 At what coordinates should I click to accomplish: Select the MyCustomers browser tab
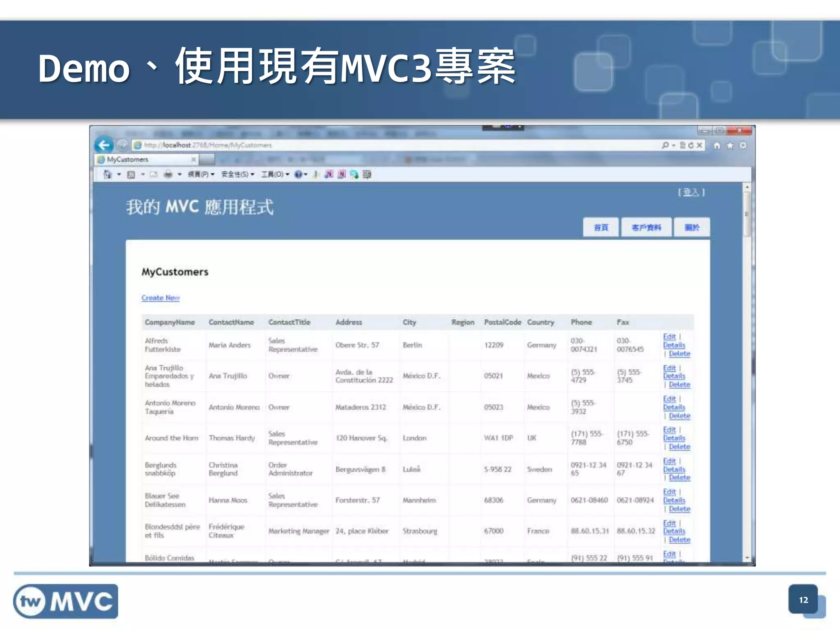pyautogui.click(x=147, y=160)
